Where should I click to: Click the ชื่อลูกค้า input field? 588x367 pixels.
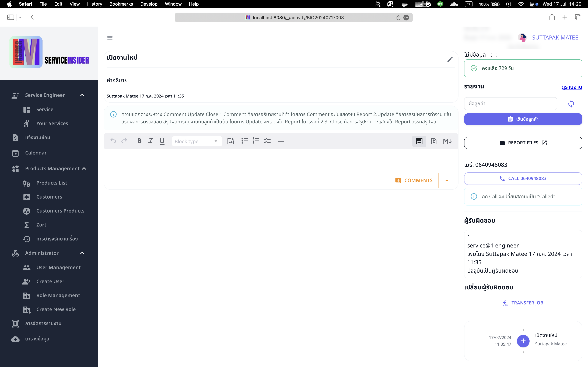pyautogui.click(x=510, y=104)
